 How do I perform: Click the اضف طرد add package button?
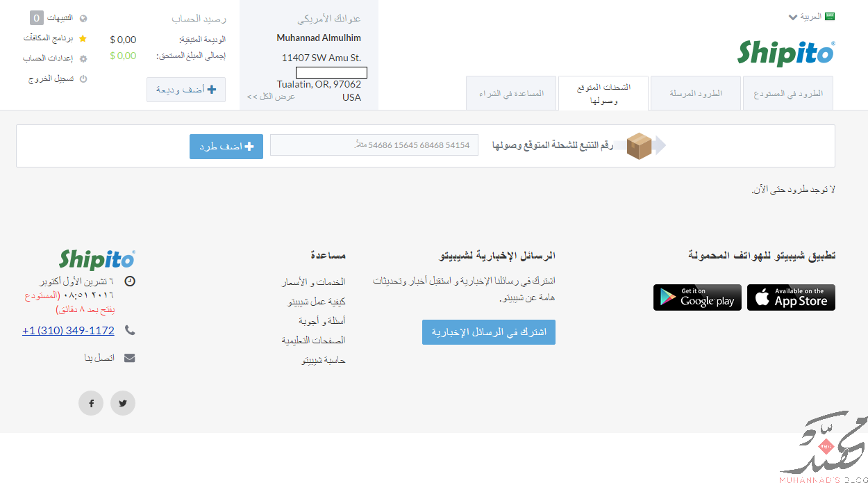coord(226,147)
